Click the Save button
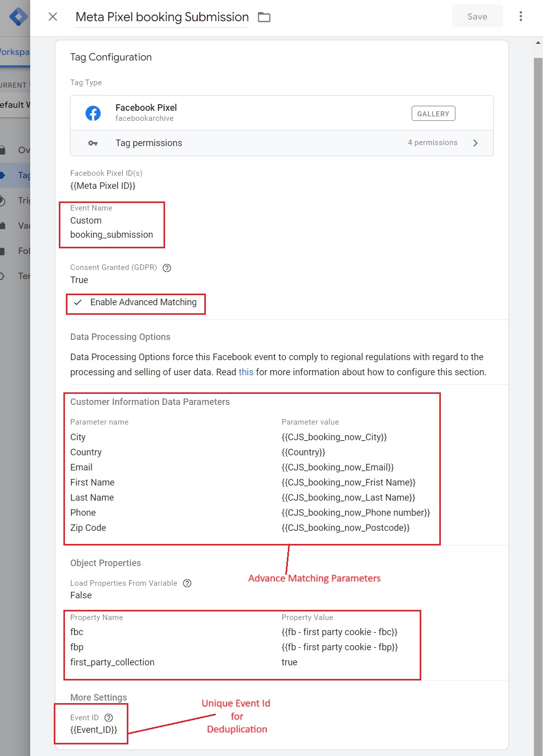 pyautogui.click(x=477, y=17)
